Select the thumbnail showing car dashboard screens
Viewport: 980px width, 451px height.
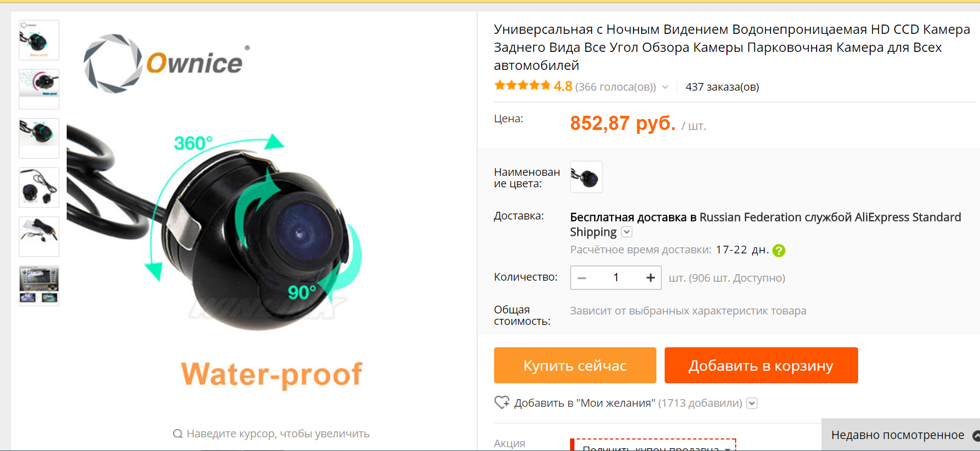[39, 286]
